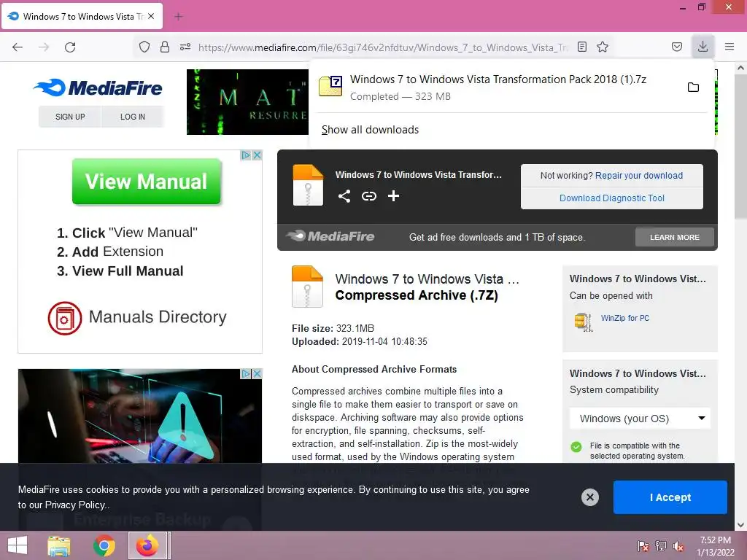Viewport: 747px width, 560px height.
Task: Launch Google Chrome from taskbar
Action: 104,546
